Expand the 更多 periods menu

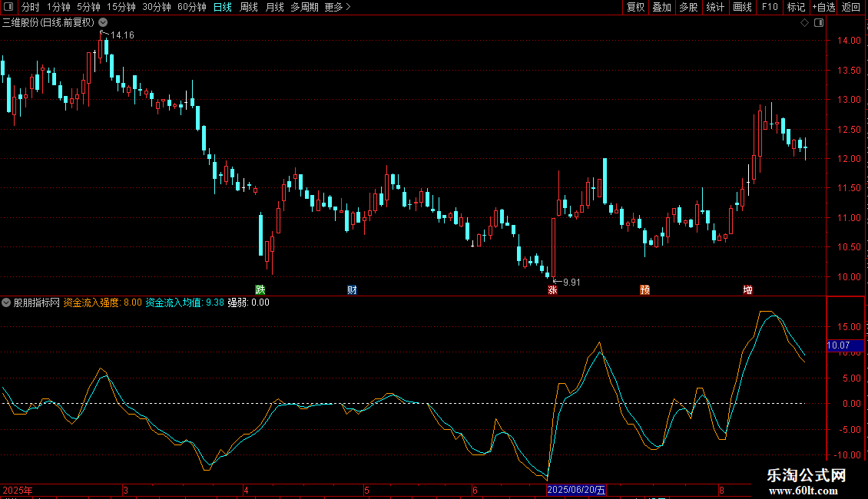pyautogui.click(x=338, y=7)
